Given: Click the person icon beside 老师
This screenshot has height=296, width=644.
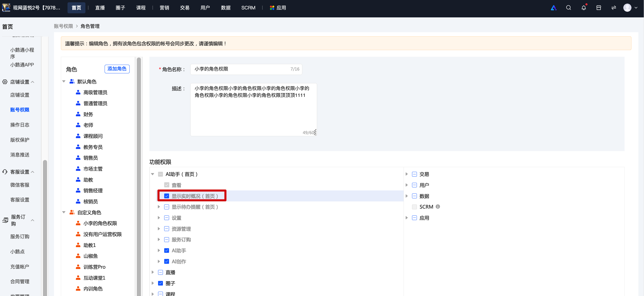Looking at the screenshot, I should (78, 125).
